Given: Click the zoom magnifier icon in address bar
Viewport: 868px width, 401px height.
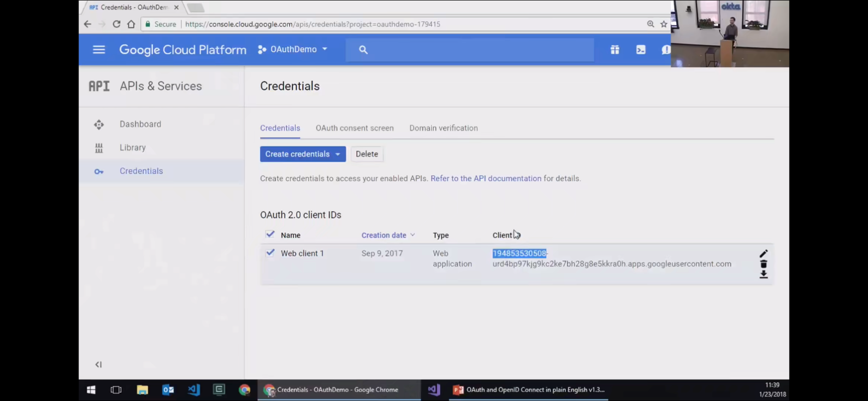Looking at the screenshot, I should pyautogui.click(x=651, y=24).
